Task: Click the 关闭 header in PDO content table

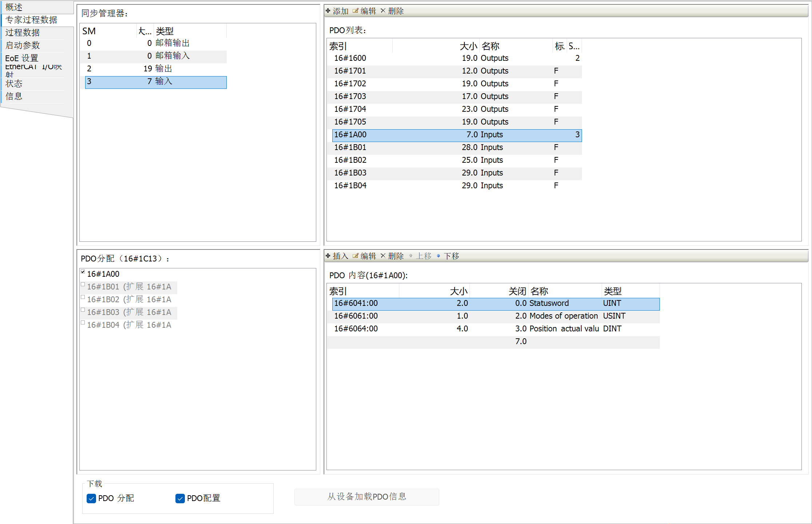Action: click(499, 291)
